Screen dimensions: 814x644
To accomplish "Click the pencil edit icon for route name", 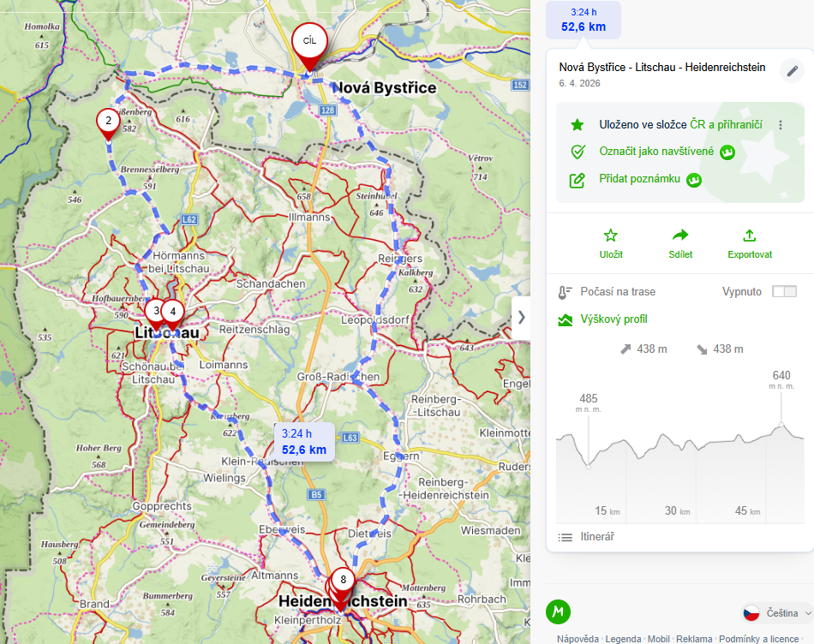I will (x=793, y=71).
